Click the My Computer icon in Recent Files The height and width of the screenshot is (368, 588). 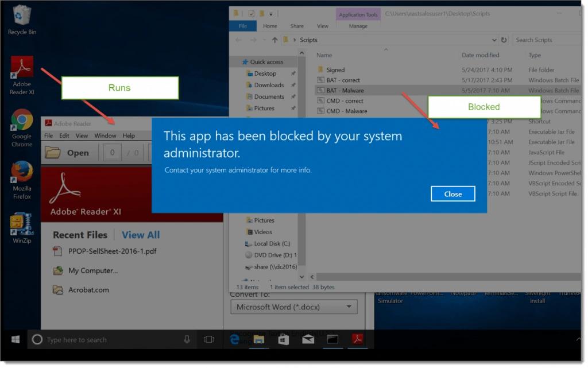[58, 270]
